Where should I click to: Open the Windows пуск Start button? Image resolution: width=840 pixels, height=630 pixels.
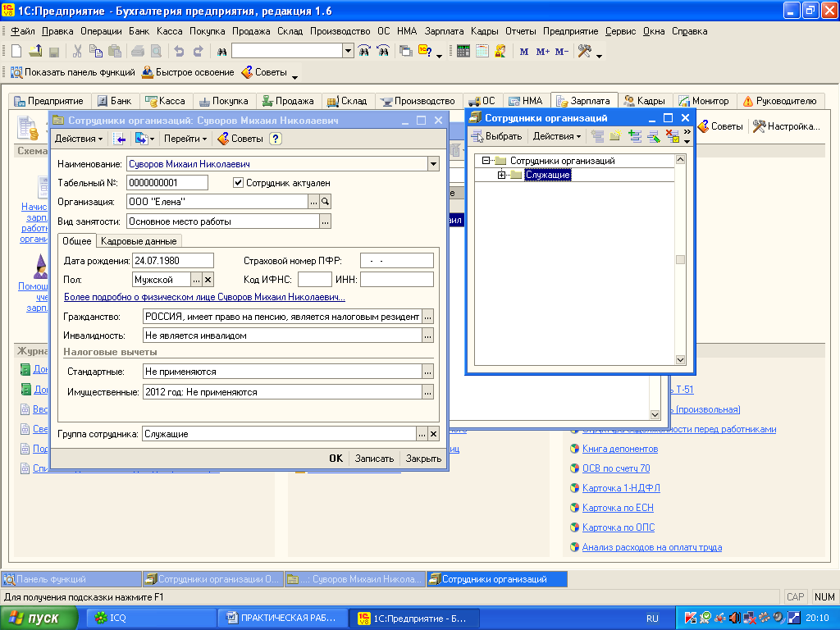pyautogui.click(x=39, y=619)
